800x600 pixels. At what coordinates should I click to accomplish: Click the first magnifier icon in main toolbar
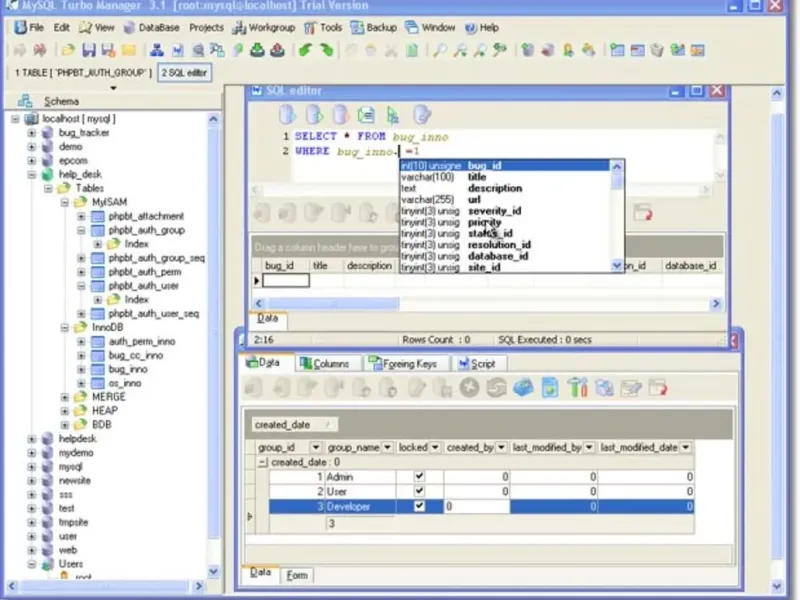click(439, 51)
